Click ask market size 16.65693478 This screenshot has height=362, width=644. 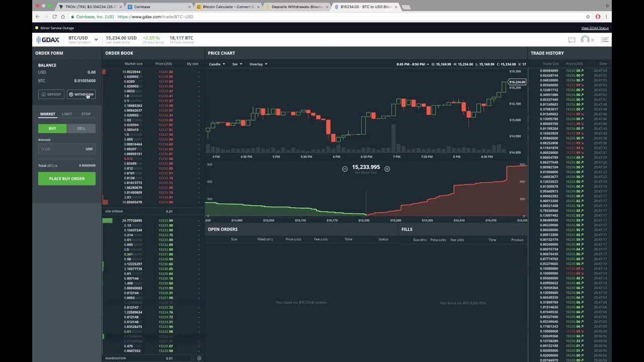(132, 202)
